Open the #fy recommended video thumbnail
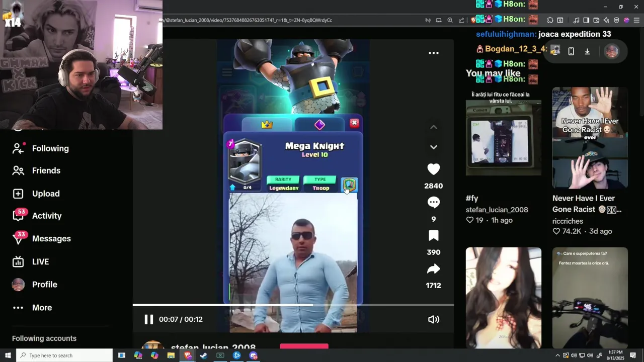644x362 pixels. coord(504,138)
